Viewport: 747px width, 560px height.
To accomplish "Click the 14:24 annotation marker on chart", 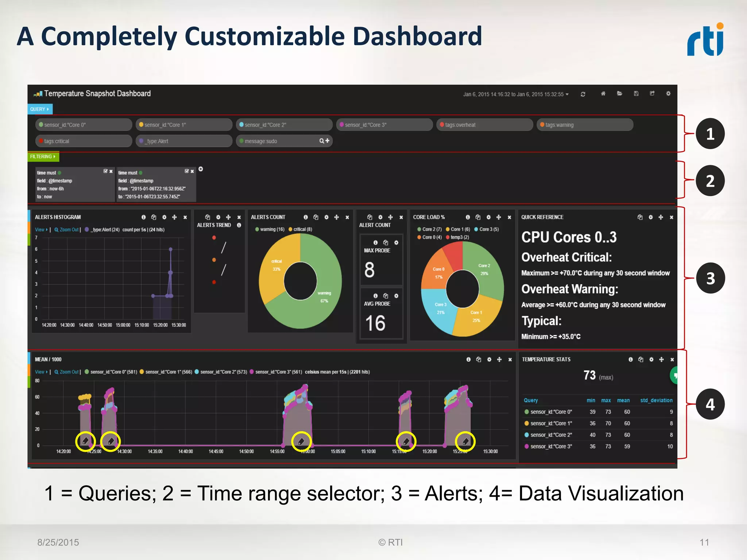I will coord(85,442).
